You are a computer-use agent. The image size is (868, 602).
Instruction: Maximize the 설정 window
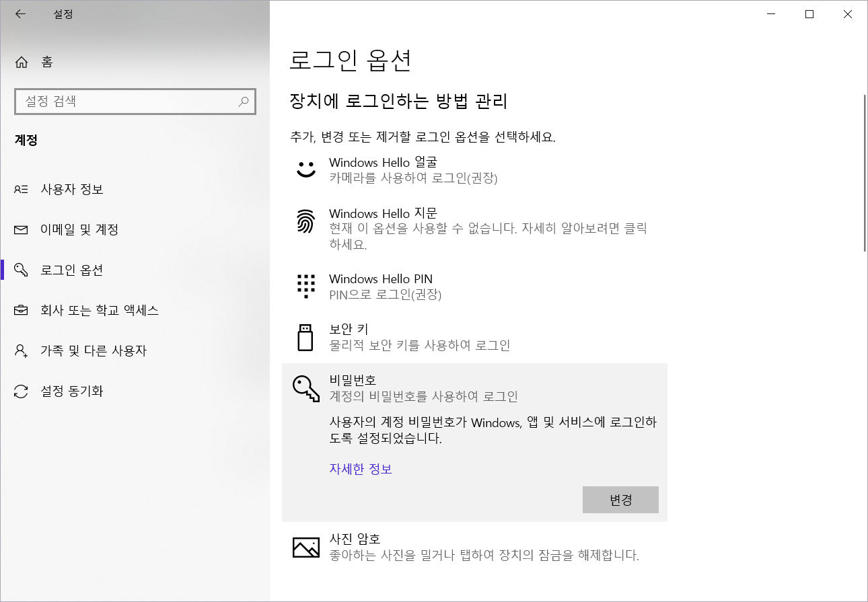click(x=810, y=13)
